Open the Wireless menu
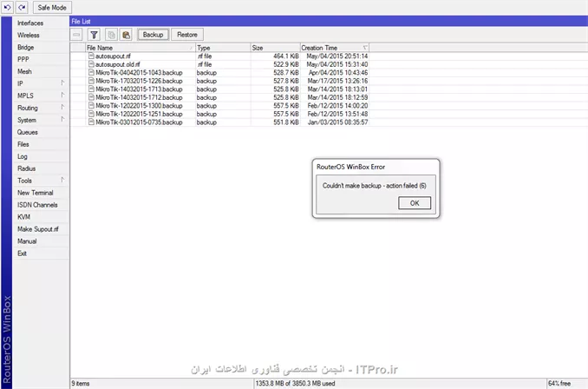 pos(29,35)
